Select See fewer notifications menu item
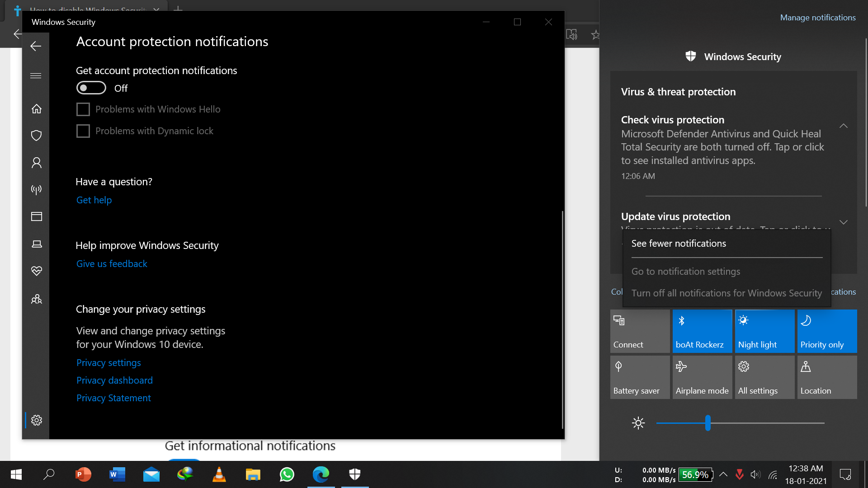868x488 pixels. click(679, 244)
